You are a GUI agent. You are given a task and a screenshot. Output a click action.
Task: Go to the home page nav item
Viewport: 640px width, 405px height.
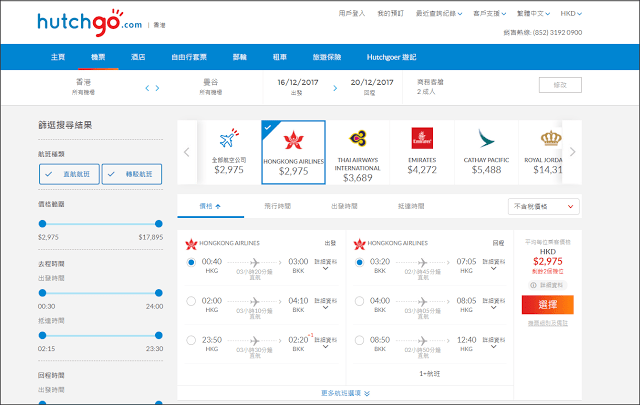(x=58, y=57)
